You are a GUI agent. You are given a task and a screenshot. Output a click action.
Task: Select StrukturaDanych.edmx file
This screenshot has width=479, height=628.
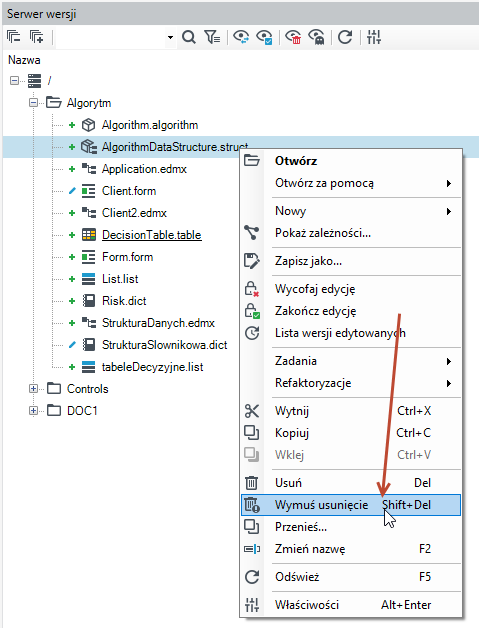158,323
